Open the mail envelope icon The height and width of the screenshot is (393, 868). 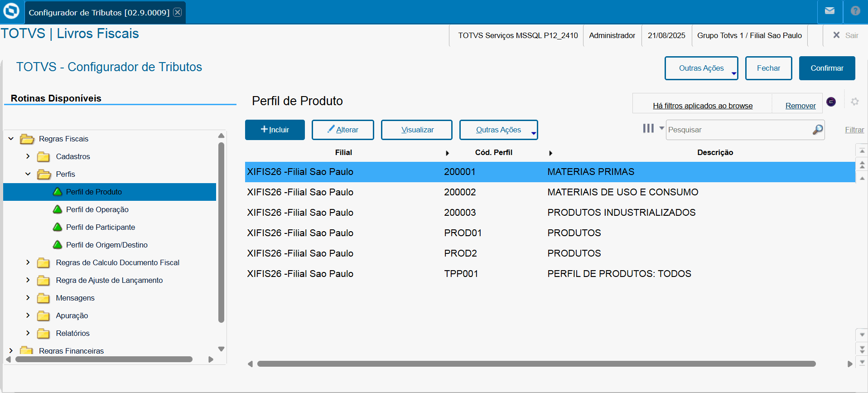tap(829, 11)
